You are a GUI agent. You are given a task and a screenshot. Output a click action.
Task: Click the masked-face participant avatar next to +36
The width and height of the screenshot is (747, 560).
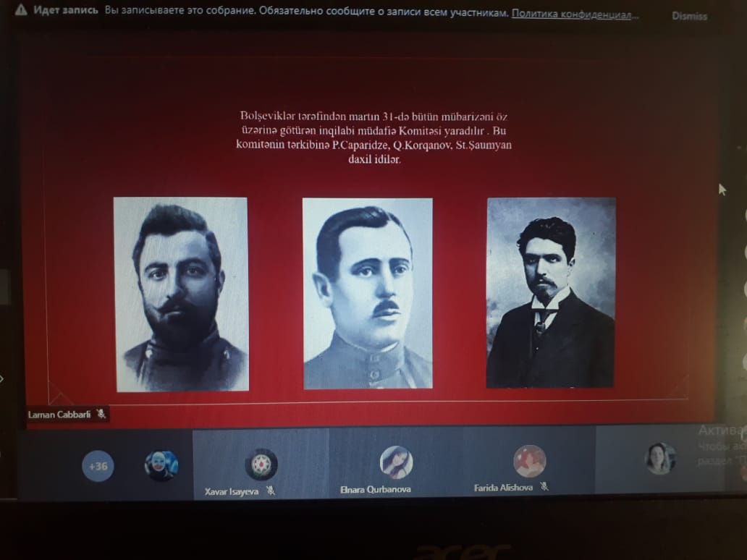(x=161, y=465)
